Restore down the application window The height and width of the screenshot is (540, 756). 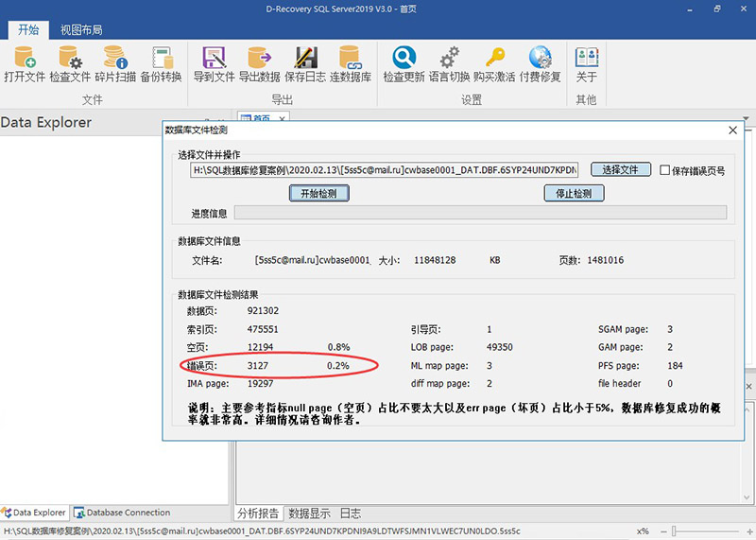point(717,9)
